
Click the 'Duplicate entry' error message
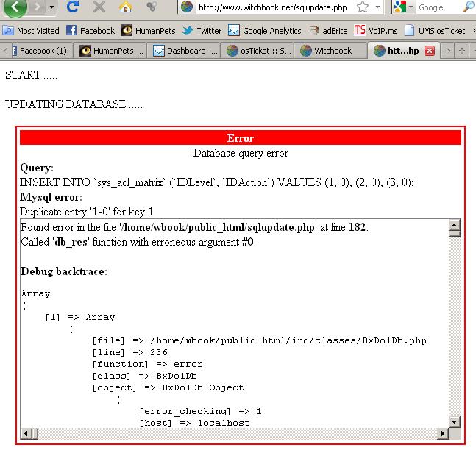click(87, 212)
